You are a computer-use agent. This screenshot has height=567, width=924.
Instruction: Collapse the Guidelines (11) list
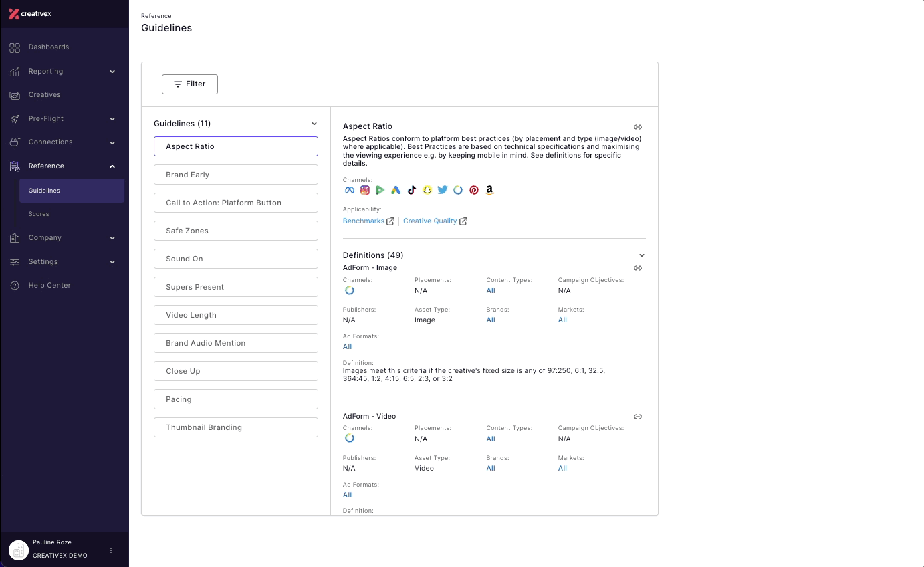[314, 124]
